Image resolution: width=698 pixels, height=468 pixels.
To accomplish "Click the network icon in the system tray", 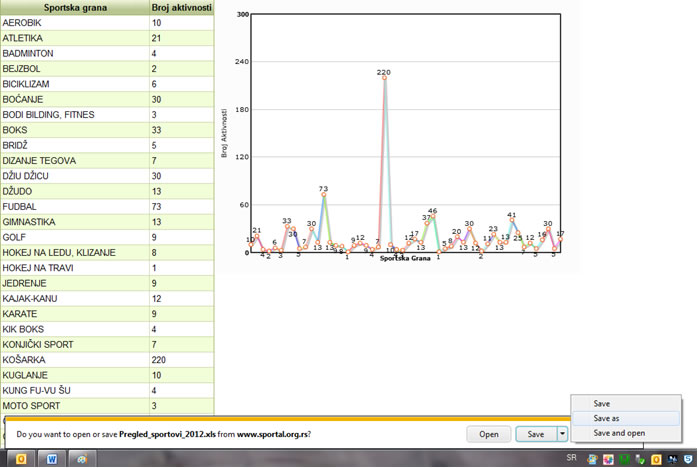I will tap(672, 459).
